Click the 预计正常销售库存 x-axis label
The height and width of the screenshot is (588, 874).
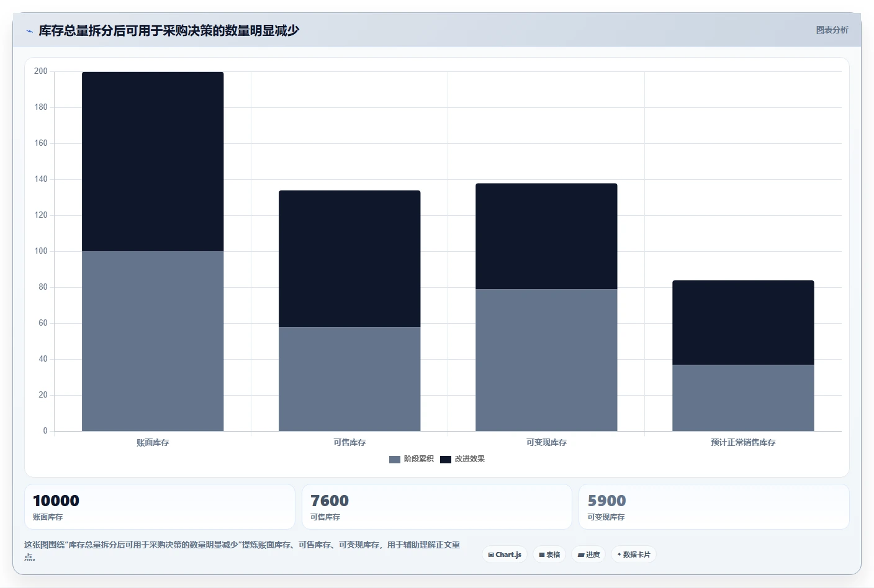743,443
